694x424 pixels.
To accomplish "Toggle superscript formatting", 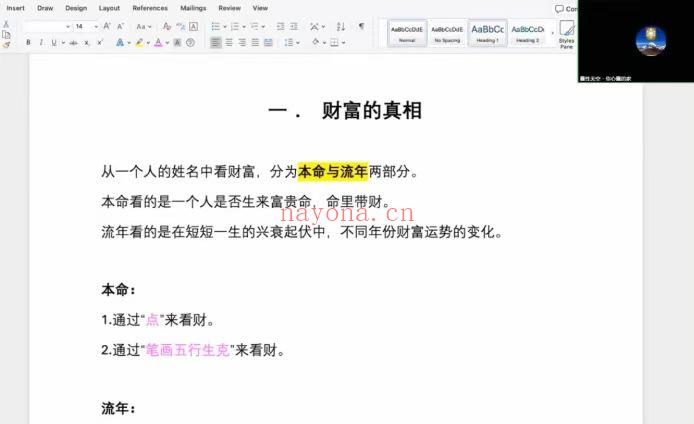I will (100, 42).
